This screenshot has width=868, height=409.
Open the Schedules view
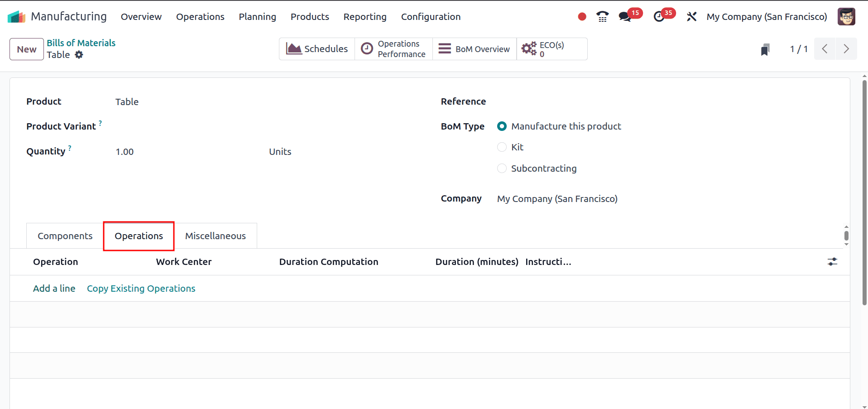(x=317, y=48)
